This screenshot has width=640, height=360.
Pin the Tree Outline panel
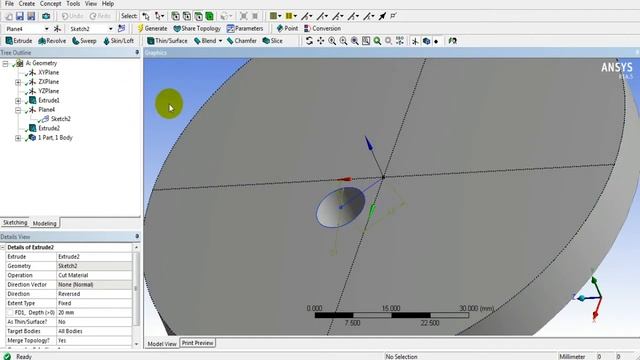[137, 53]
